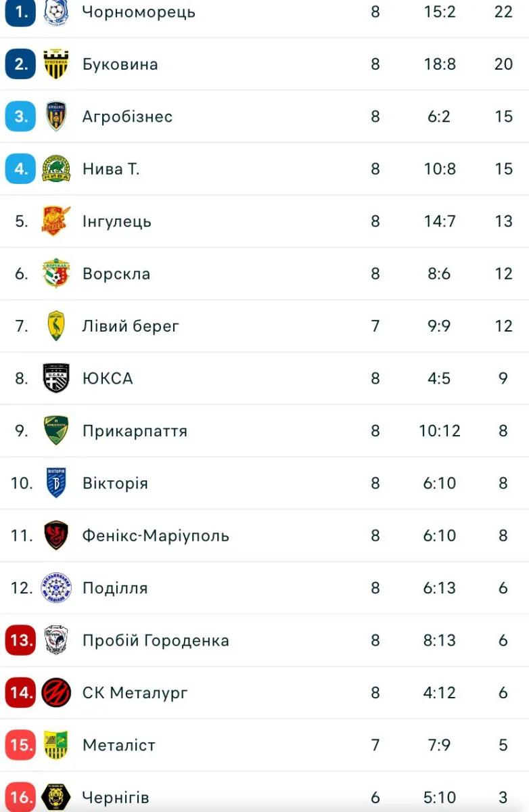Screen dimensions: 529x812
Task: Open the Прикарпаття team link
Action: (x=135, y=431)
